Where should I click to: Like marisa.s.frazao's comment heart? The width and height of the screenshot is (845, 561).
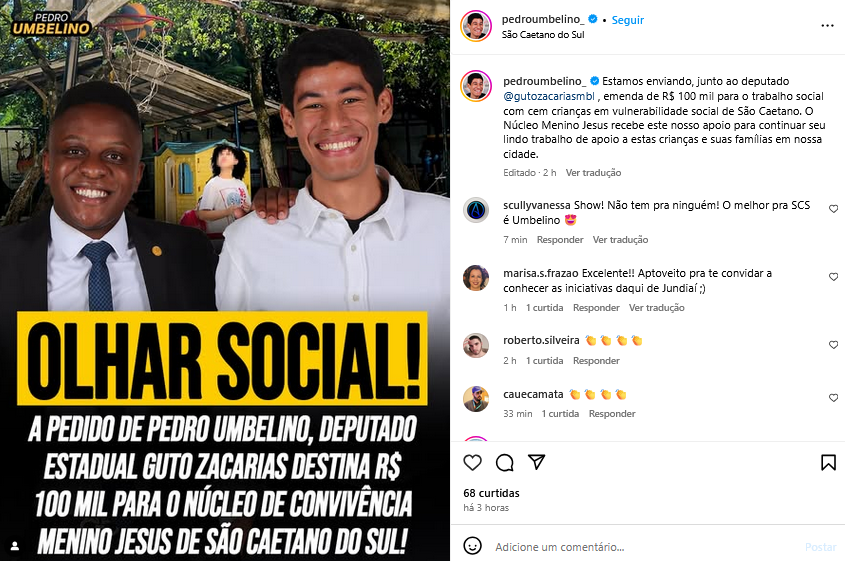point(833,277)
